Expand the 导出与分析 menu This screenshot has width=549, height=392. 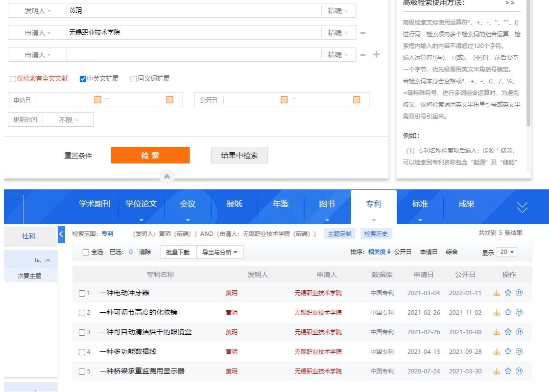click(x=220, y=253)
